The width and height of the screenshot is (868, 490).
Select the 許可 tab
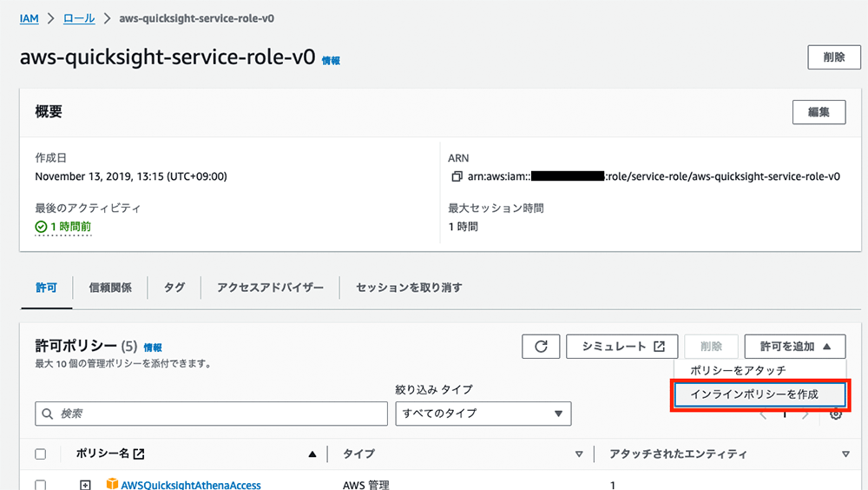[x=47, y=288]
